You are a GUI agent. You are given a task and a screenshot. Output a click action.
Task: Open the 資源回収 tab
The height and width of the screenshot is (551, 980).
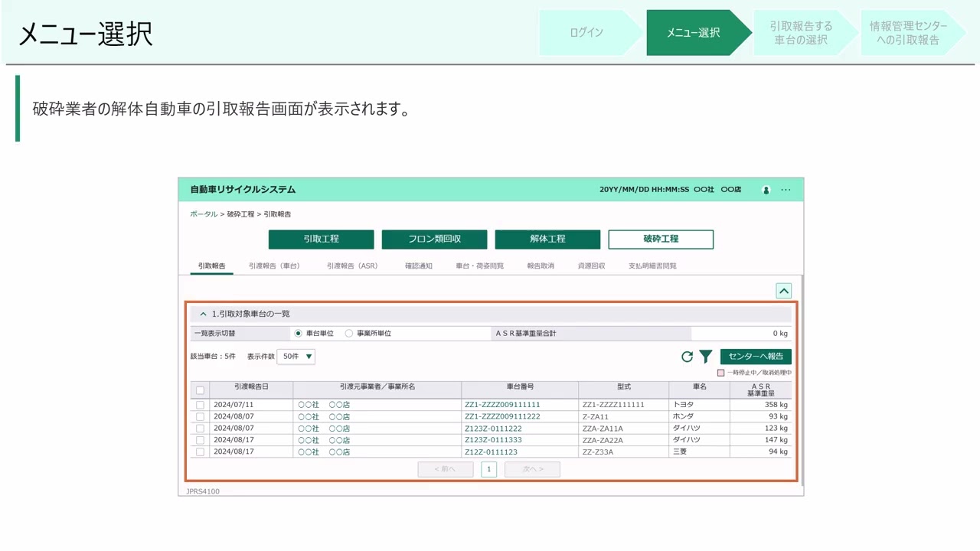pos(591,266)
